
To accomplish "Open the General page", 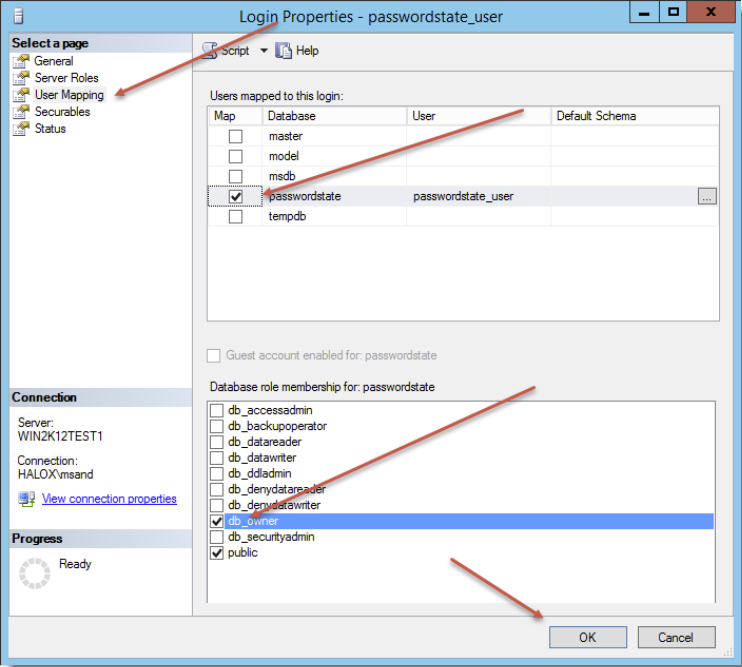I will click(x=53, y=61).
